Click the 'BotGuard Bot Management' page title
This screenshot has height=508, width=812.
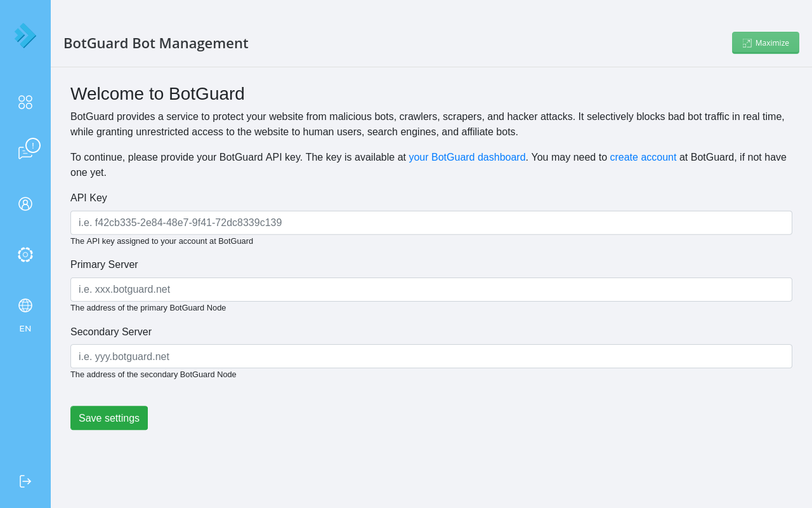coord(156,43)
